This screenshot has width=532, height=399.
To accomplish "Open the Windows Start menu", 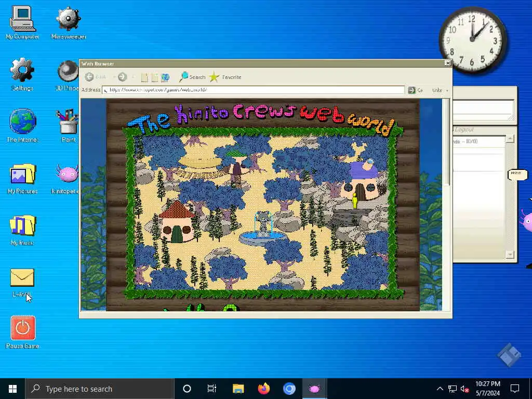I will point(12,389).
